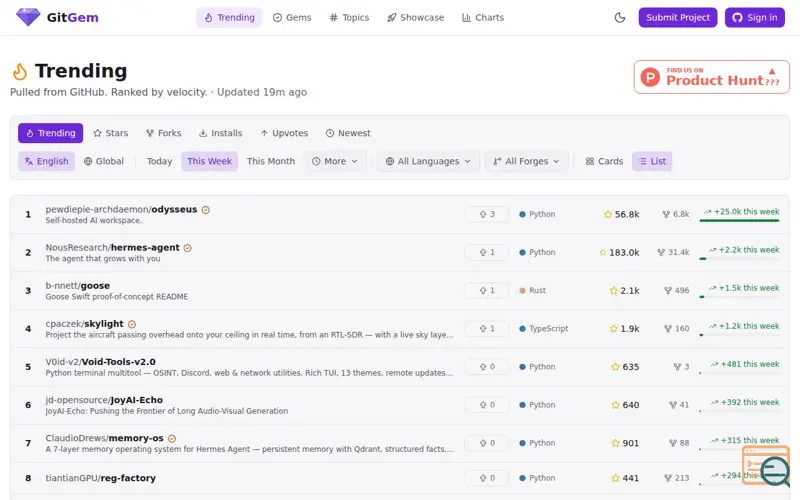
Task: Open the floating terminal search widget
Action: point(766,465)
